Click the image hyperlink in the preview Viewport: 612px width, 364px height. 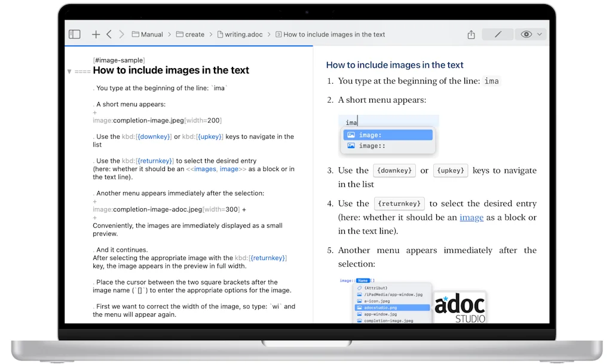click(x=472, y=217)
